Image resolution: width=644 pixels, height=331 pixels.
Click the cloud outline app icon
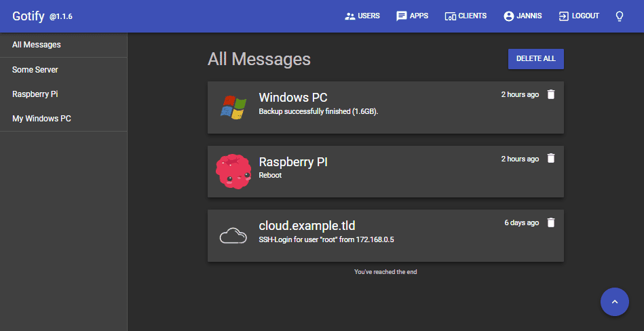(233, 235)
